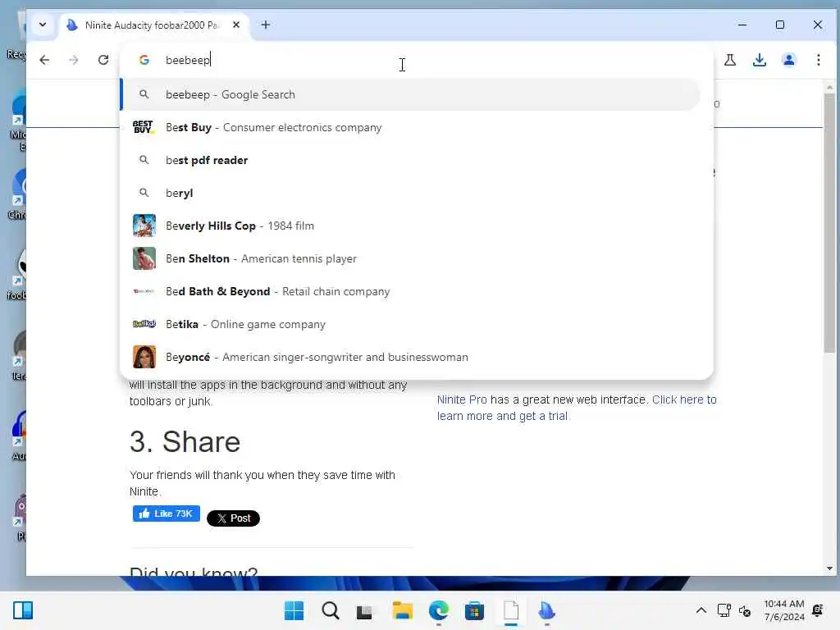Click the network status tray icon
The image size is (840, 630).
coord(724,610)
